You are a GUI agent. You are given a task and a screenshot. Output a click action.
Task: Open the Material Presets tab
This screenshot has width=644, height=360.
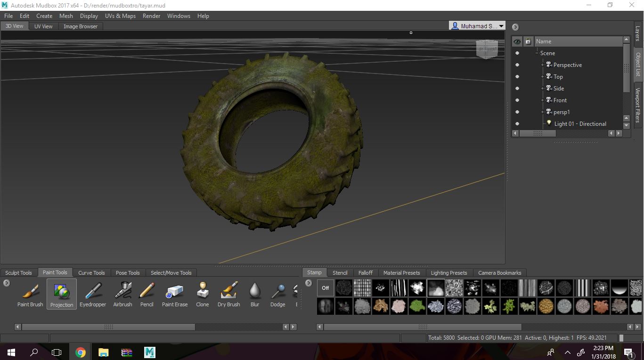[401, 273]
